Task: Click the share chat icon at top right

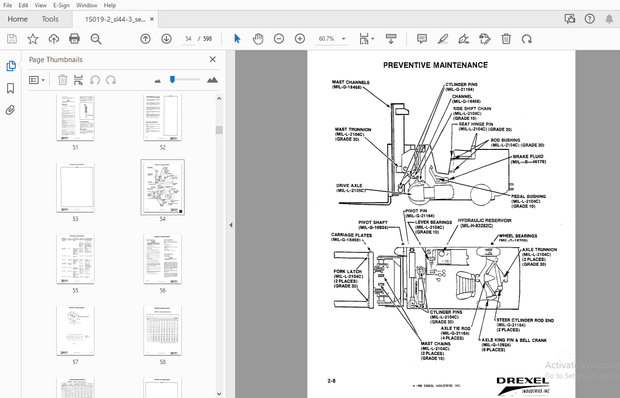Action: [570, 19]
